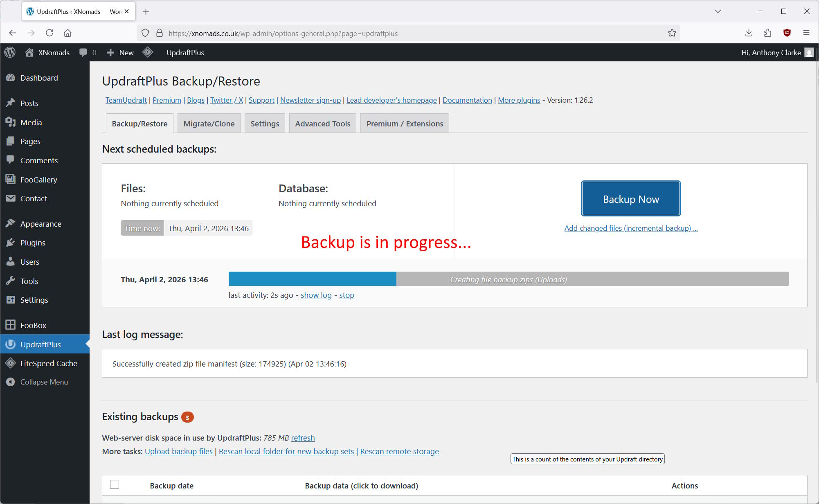819x504 pixels.
Task: Switch to the Advanced Tools tab
Action: pyautogui.click(x=322, y=124)
